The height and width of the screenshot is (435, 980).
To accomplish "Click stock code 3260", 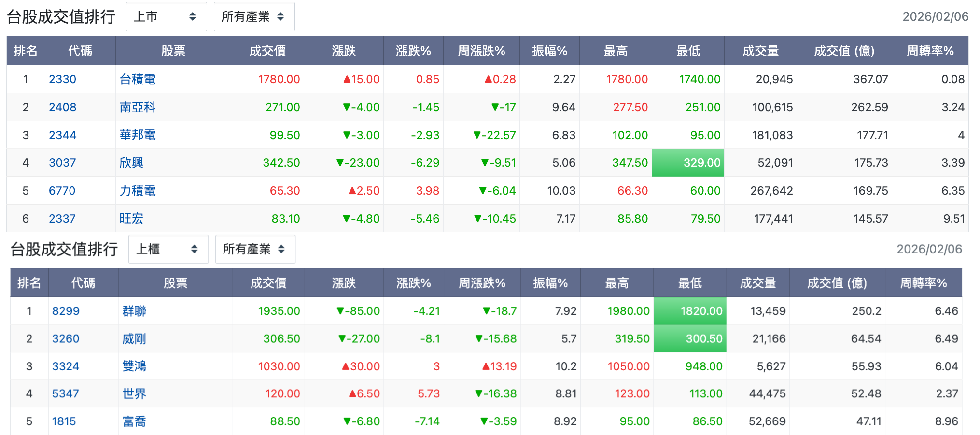I will click(x=66, y=339).
